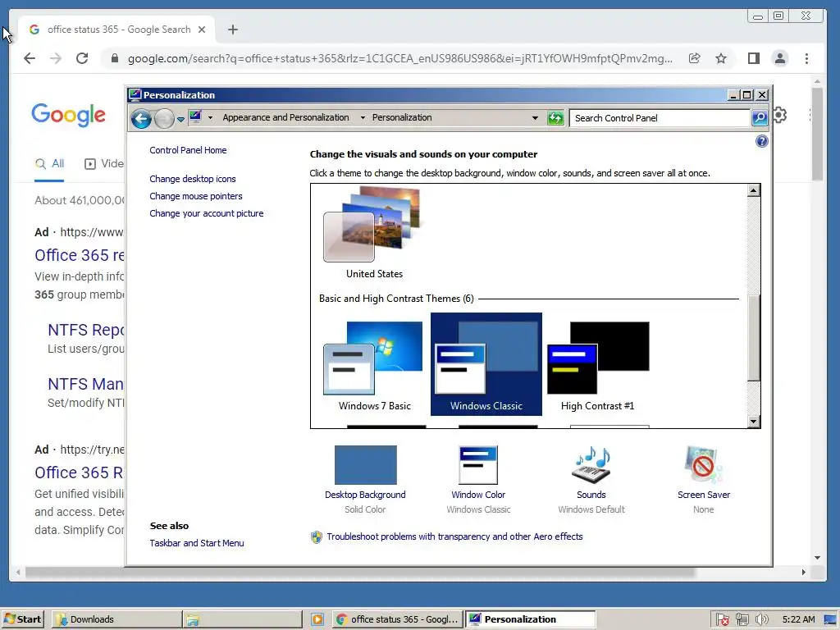The height and width of the screenshot is (630, 840).
Task: Focus the Search Control Panel field
Action: pyautogui.click(x=660, y=118)
